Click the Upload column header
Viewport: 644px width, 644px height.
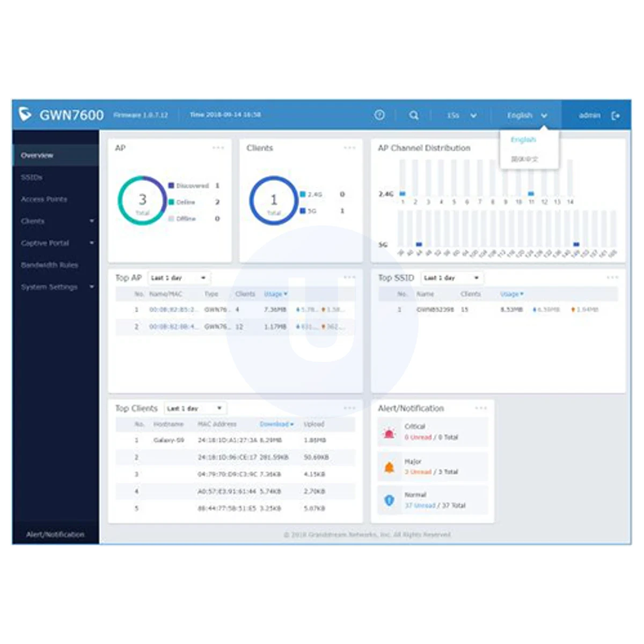(x=314, y=424)
